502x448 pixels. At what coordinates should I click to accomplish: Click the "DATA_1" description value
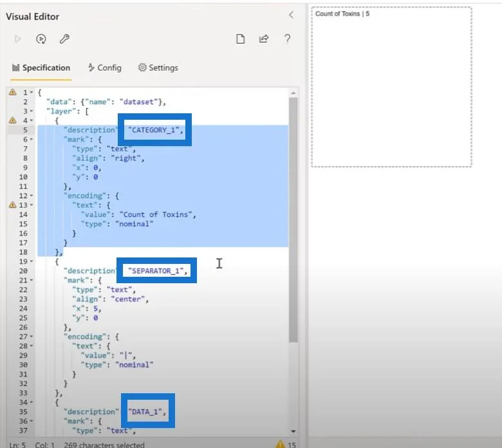coord(145,412)
